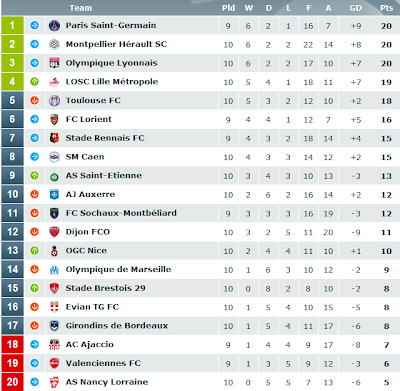Click the OGC Nice club crest
Viewport: 400px width, 391px height.
[x=54, y=251]
